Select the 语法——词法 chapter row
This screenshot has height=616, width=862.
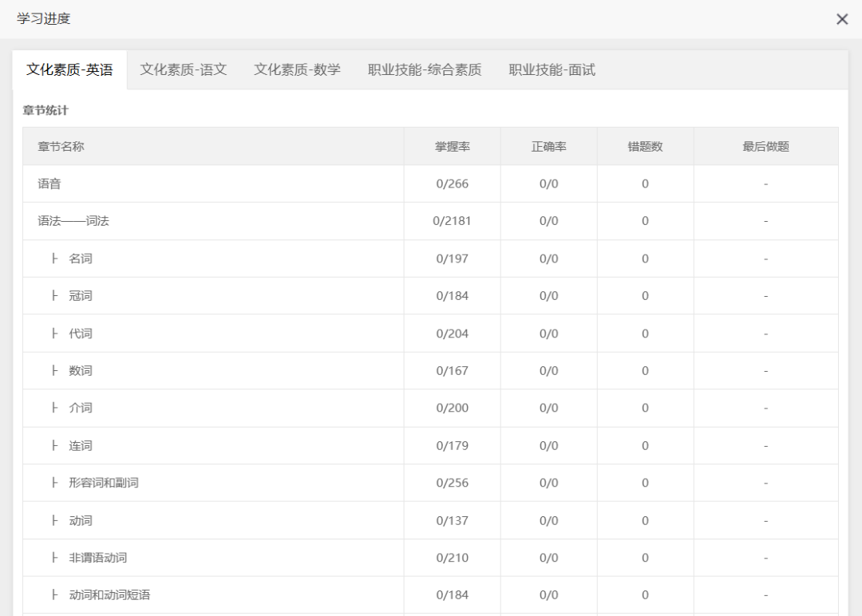pos(73,221)
